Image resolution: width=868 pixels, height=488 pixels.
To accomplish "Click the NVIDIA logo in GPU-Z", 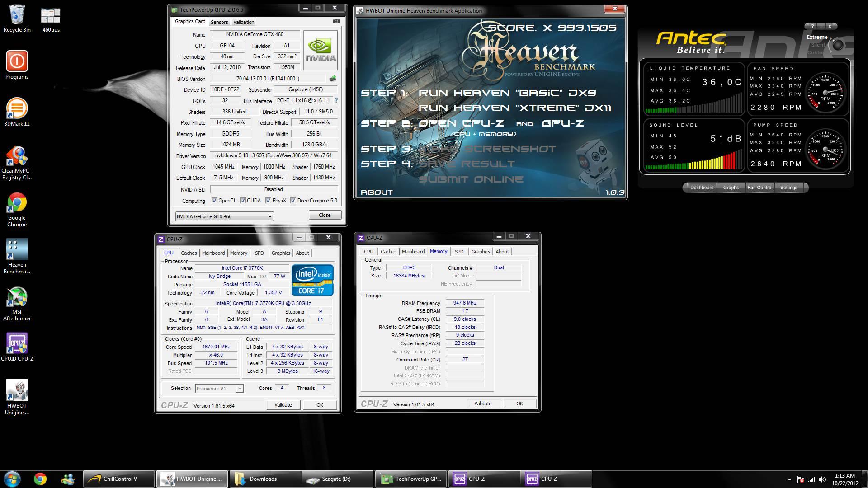I will click(321, 50).
